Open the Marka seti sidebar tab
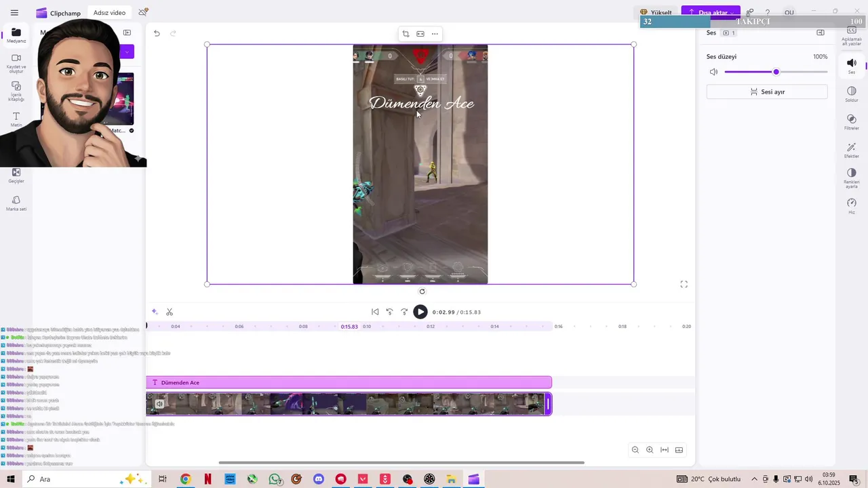868x488 pixels. click(x=16, y=203)
